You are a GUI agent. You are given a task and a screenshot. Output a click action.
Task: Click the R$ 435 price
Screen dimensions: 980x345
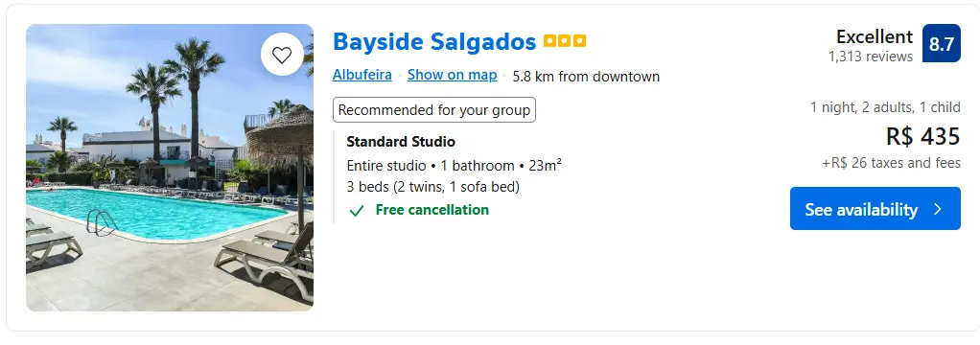[923, 136]
